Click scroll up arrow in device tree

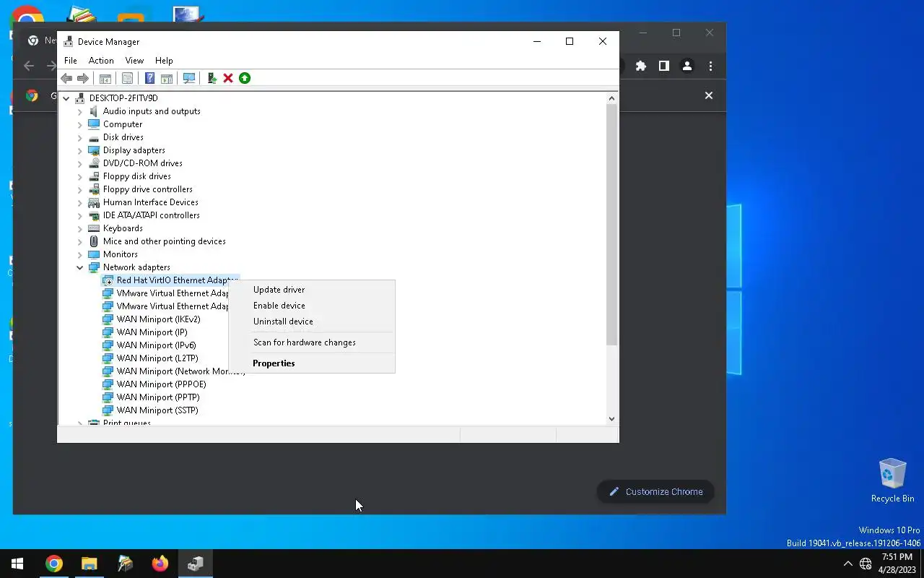click(612, 98)
